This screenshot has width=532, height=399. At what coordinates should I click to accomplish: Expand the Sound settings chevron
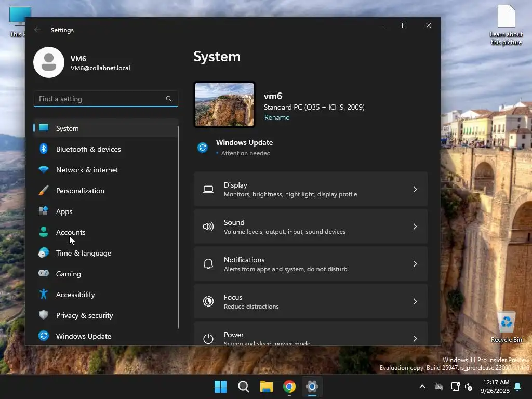click(415, 227)
